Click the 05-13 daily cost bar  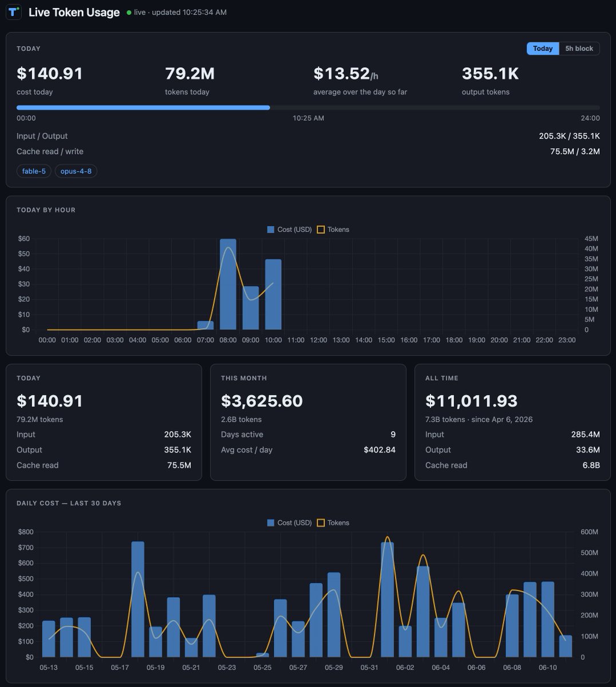pyautogui.click(x=49, y=639)
